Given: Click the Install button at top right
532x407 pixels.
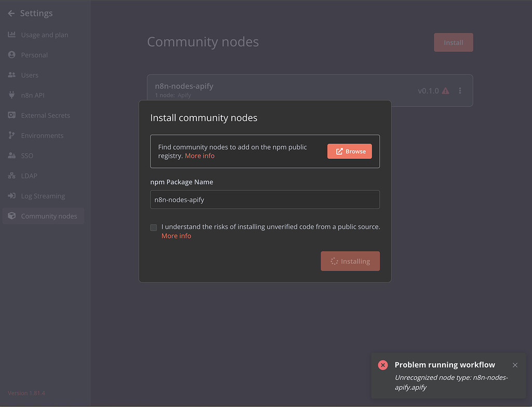Looking at the screenshot, I should point(453,42).
